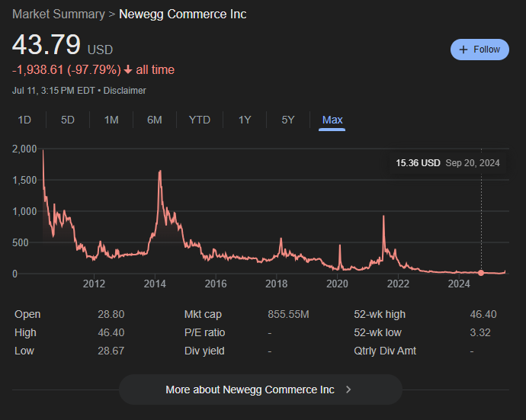Screen dimensions: 526x420
Task: Click the -1,938.61 (-97.79%) change text
Action: point(66,70)
